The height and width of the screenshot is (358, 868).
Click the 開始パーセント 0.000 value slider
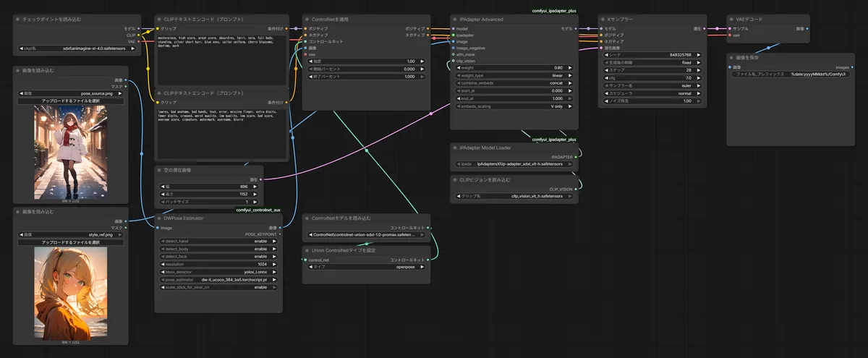point(366,69)
